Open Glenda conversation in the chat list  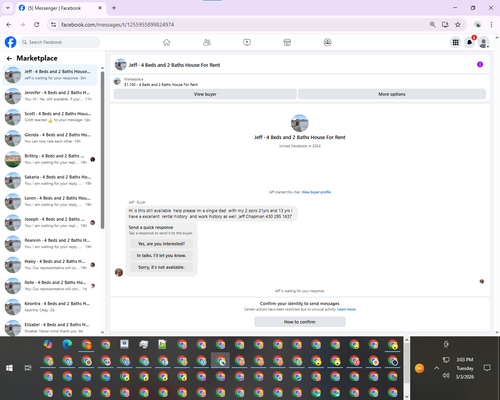pyautogui.click(x=50, y=138)
